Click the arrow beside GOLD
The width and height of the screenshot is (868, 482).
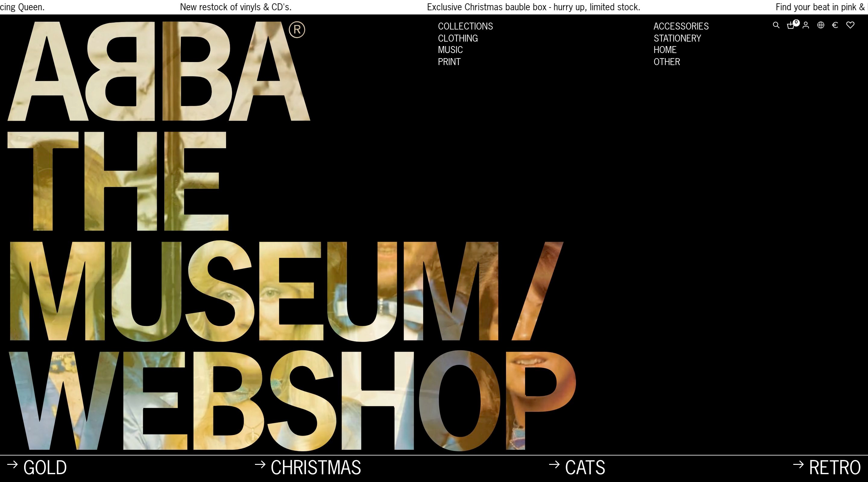tap(12, 465)
